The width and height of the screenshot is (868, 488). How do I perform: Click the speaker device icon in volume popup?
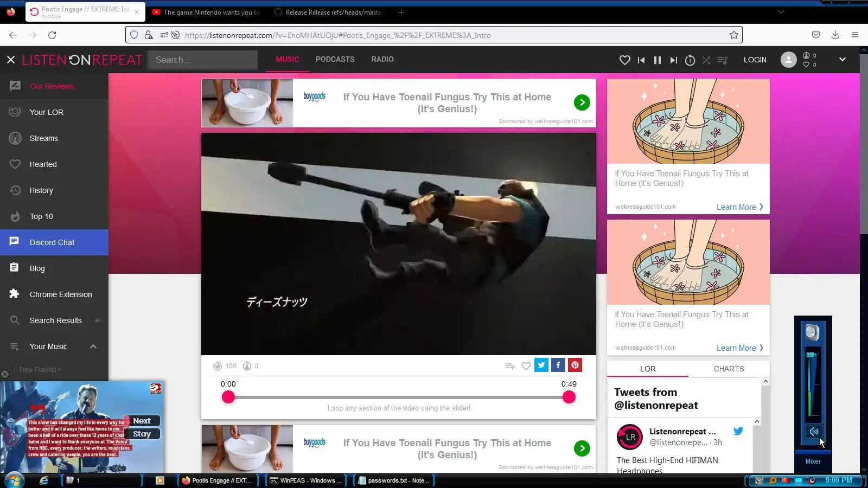tap(812, 332)
